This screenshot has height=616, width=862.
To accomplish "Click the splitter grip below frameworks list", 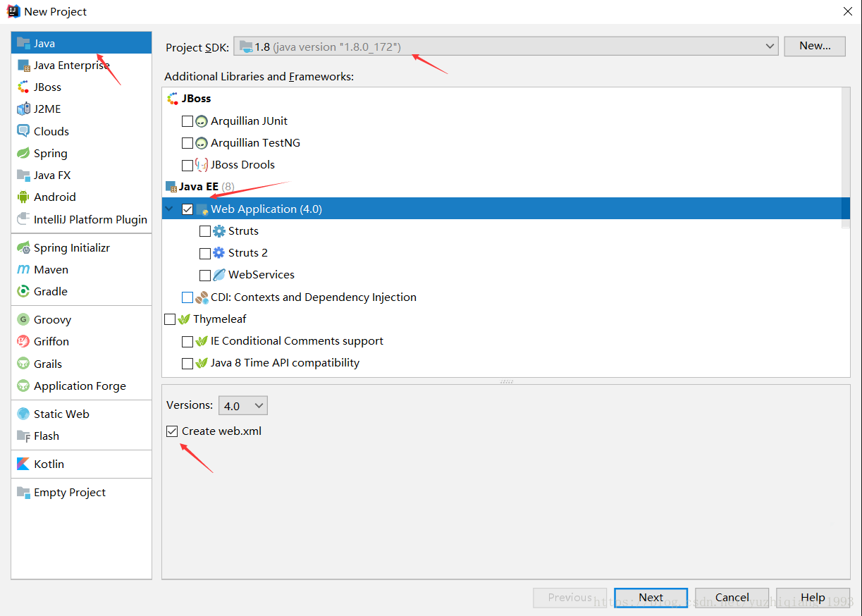I will (x=506, y=381).
